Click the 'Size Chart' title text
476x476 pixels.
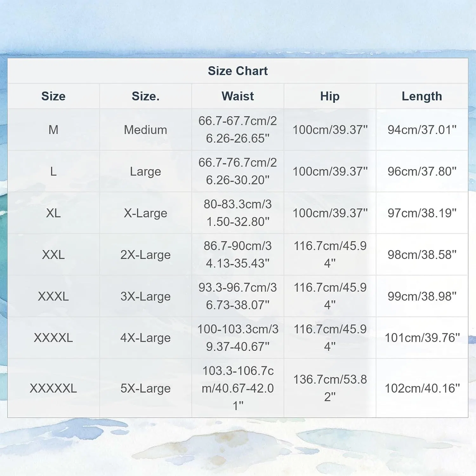point(238,71)
